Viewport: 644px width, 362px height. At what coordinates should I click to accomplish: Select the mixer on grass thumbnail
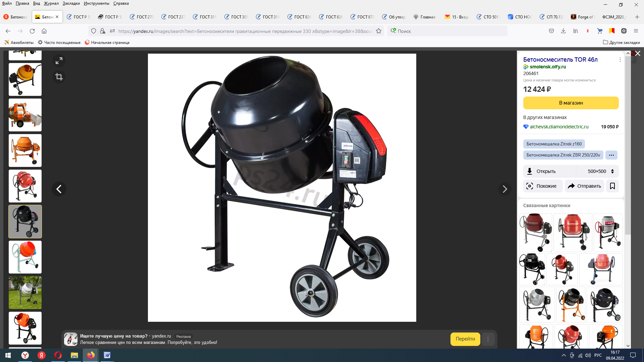[x=25, y=293]
